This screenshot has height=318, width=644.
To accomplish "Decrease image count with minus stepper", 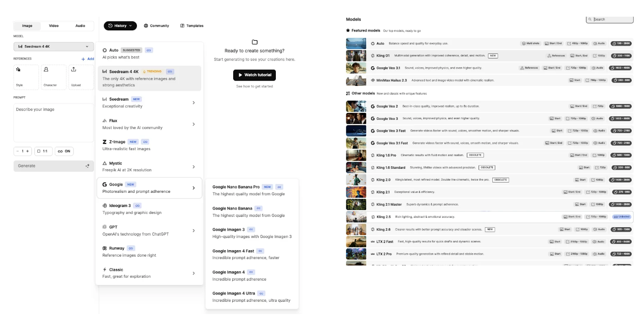I will click(17, 151).
